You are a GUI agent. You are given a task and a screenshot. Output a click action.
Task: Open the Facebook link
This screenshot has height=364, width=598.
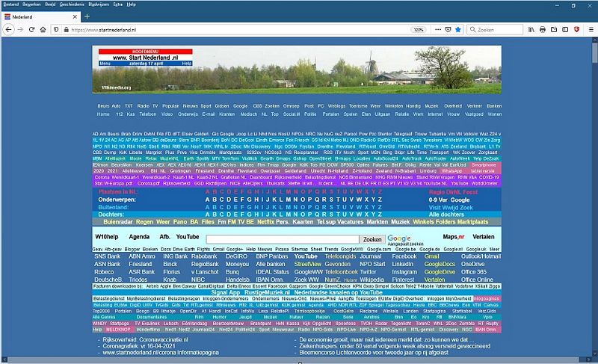404,256
